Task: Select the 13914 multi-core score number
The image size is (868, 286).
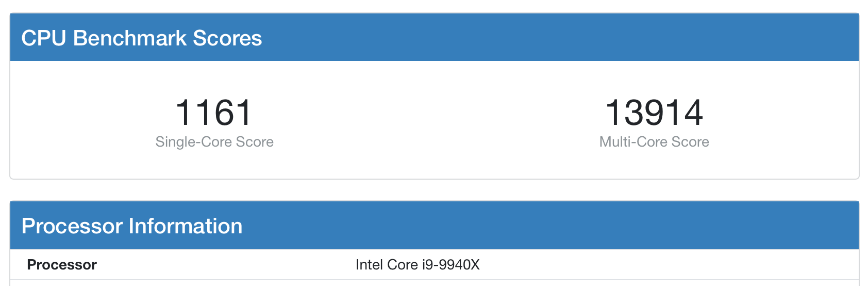Action: (654, 113)
